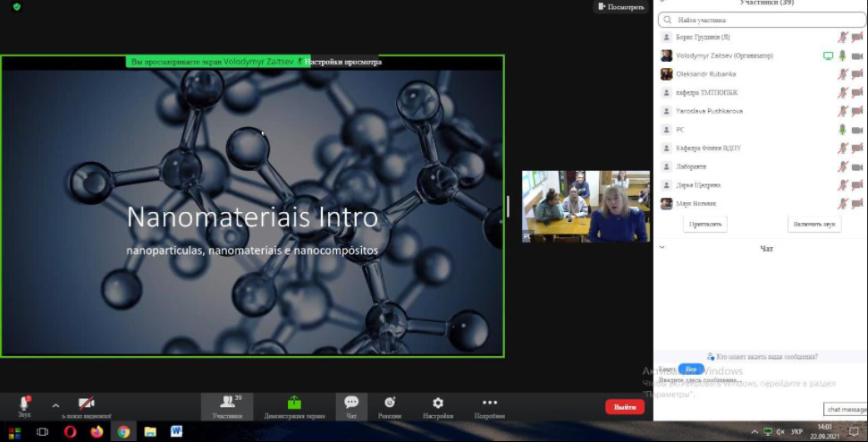The width and height of the screenshot is (868, 442).
Task: Open More (Подробнее) three-dots menu
Action: click(489, 406)
